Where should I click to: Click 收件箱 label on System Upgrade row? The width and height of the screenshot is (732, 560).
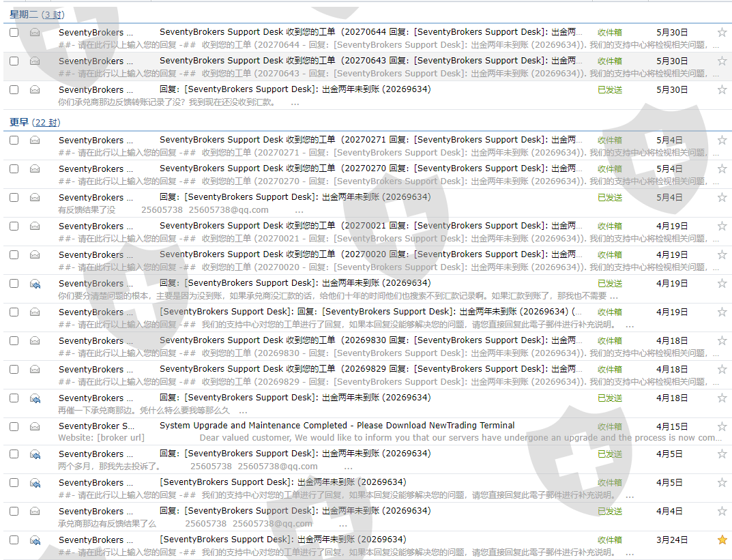[610, 426]
